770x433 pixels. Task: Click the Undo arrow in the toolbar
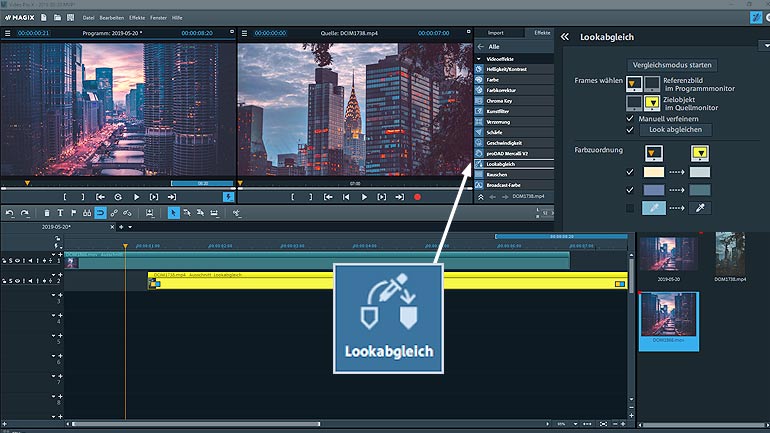click(x=10, y=213)
